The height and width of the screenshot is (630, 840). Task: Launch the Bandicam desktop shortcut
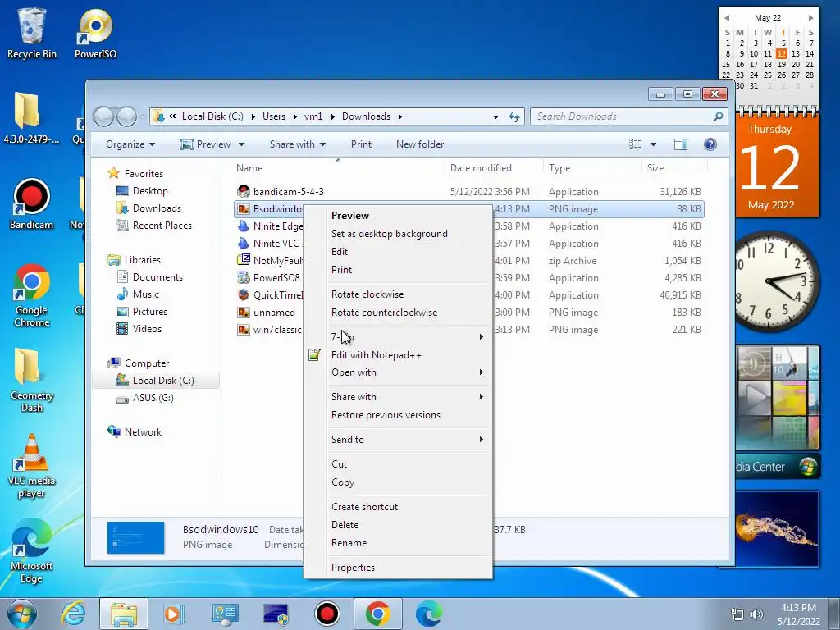32,203
